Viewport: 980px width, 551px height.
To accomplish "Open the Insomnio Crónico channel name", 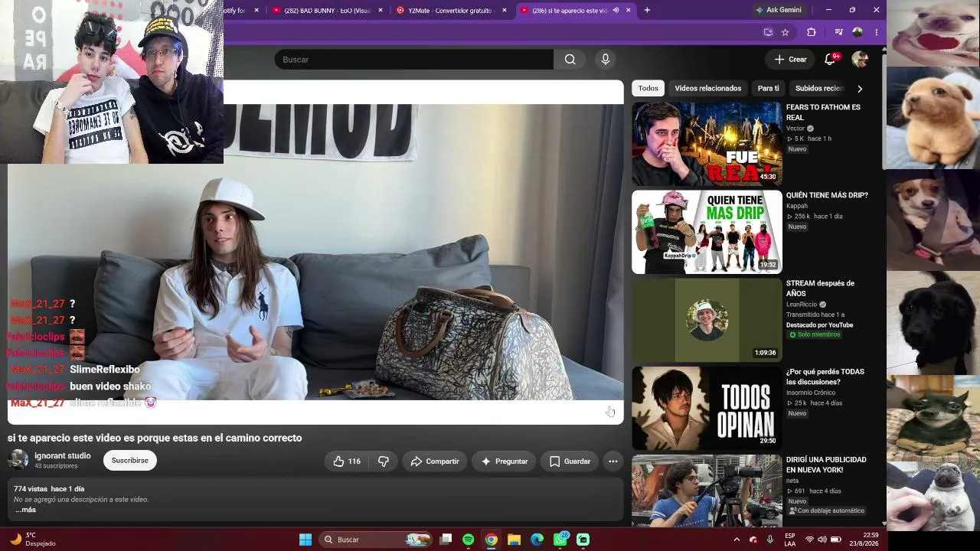I will pos(811,393).
